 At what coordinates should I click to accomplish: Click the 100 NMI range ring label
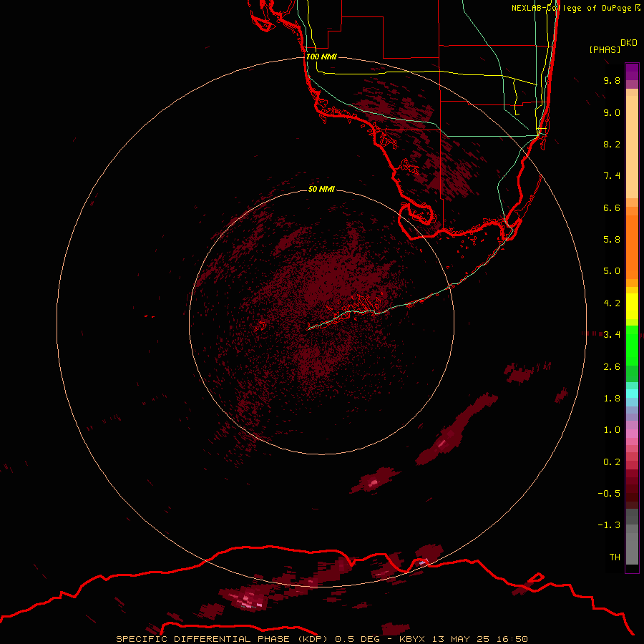321,57
